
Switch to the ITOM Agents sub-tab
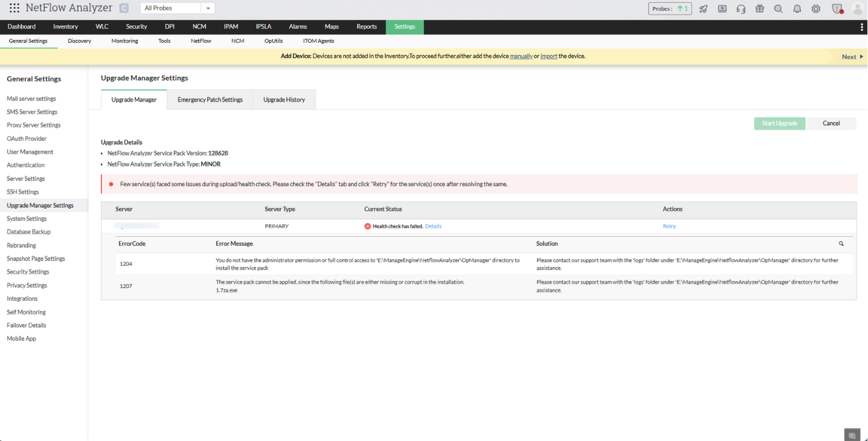(x=319, y=41)
